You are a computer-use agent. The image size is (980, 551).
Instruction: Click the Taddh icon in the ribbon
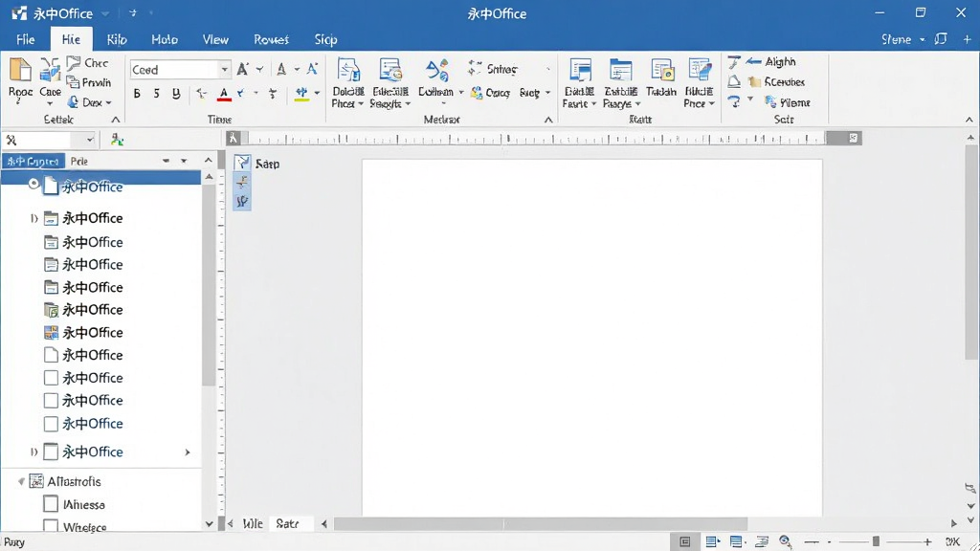point(662,71)
